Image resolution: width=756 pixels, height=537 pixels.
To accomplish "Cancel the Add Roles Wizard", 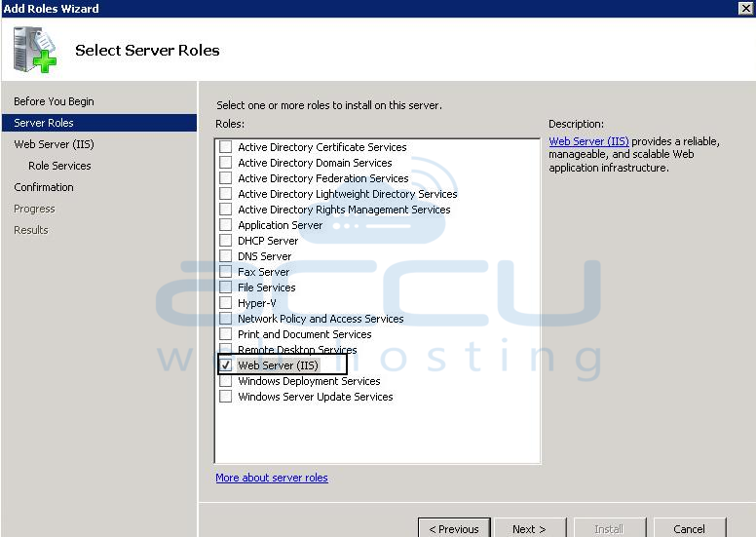I will click(x=690, y=528).
